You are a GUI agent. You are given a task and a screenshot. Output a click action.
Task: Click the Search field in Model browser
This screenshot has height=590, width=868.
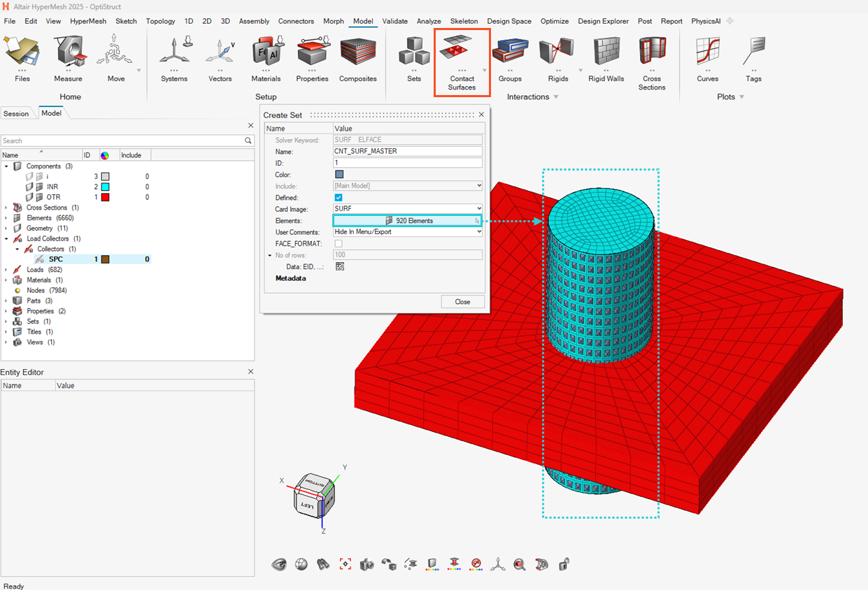click(x=122, y=141)
